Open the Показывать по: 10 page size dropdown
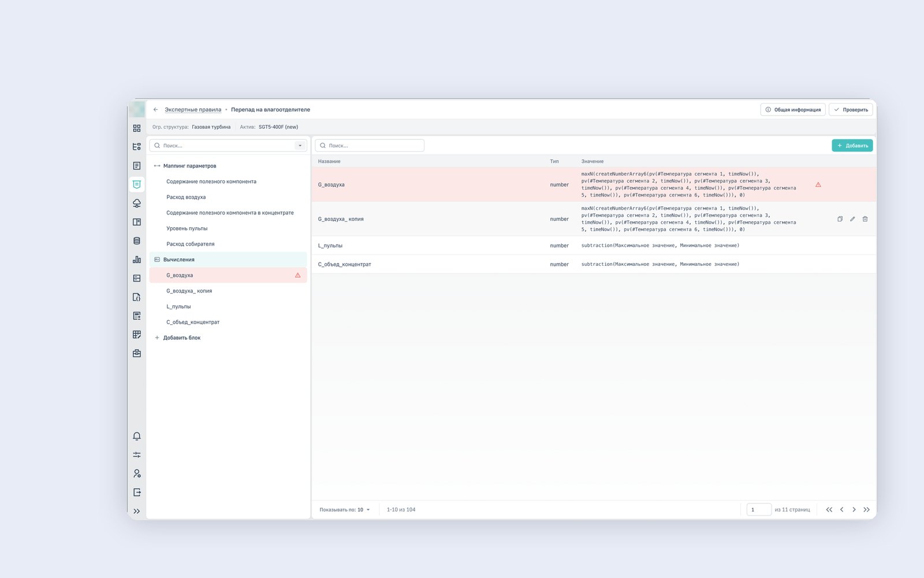Screen dimensions: 924x578 pos(345,510)
